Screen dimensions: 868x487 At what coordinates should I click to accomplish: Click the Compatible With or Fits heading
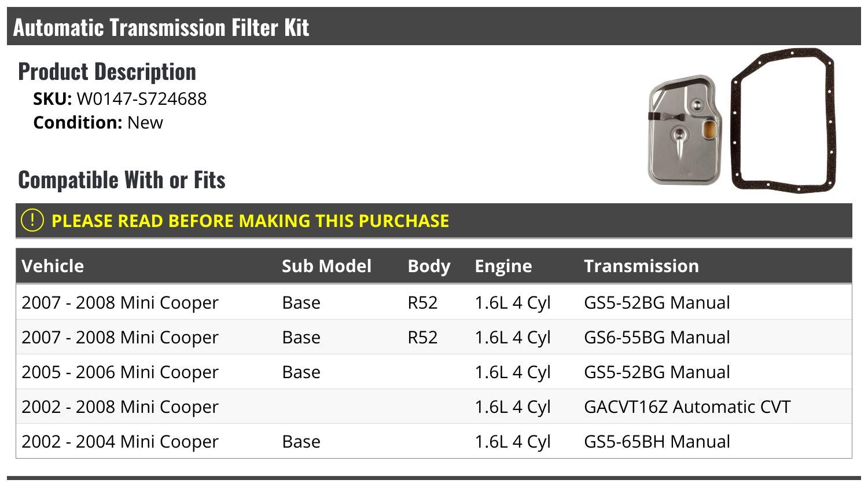(122, 180)
